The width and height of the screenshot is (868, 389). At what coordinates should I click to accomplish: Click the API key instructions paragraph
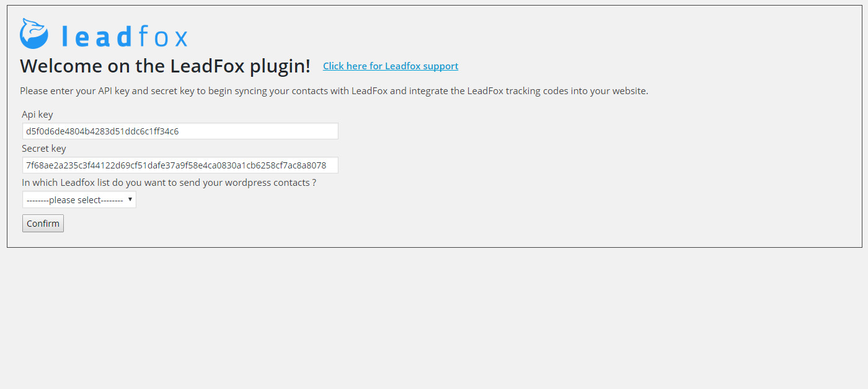(x=334, y=91)
